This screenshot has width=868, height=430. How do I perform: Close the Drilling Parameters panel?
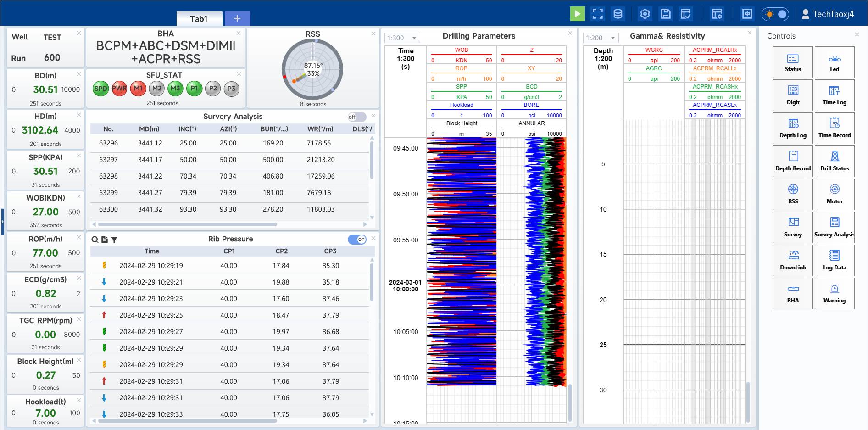pos(570,33)
